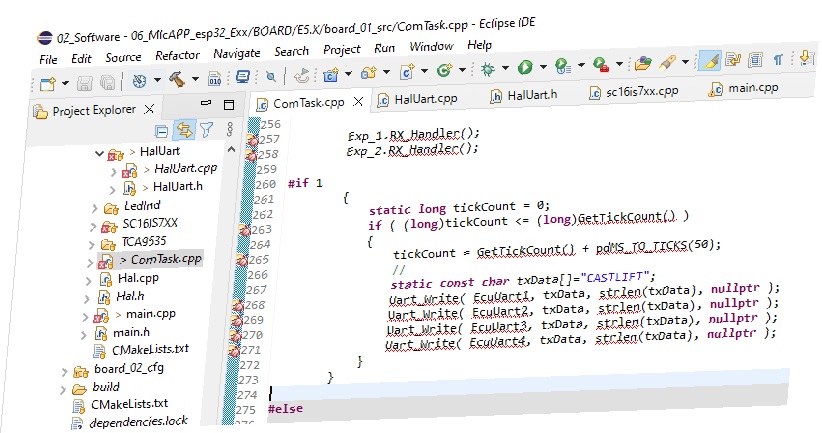This screenshot has width=822, height=433.
Task: Open the hammer Build dropdown arrow
Action: point(195,79)
